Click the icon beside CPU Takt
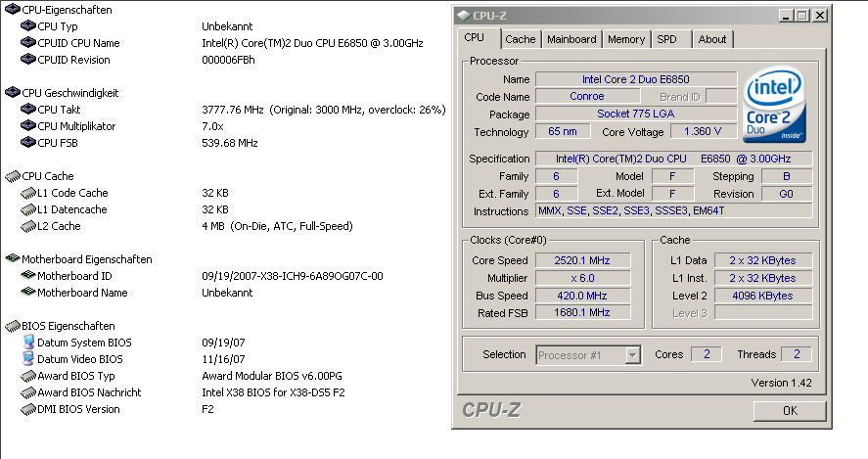868x459 pixels. (x=28, y=109)
